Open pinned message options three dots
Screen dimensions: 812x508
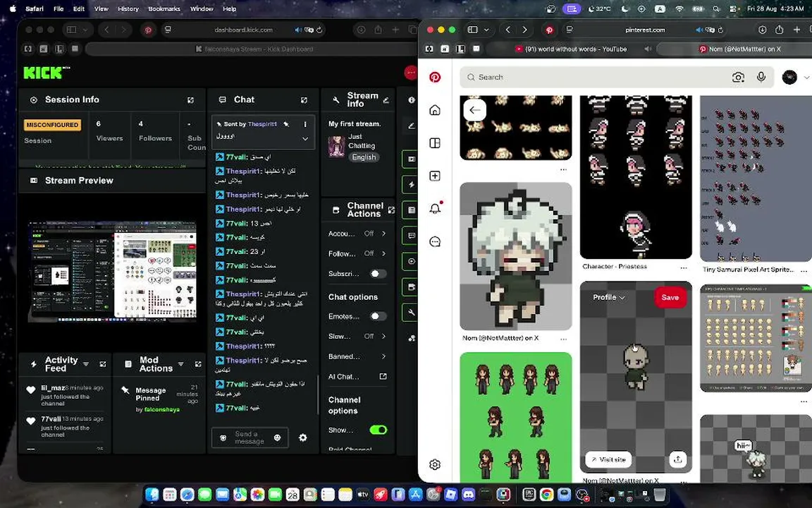click(x=305, y=124)
